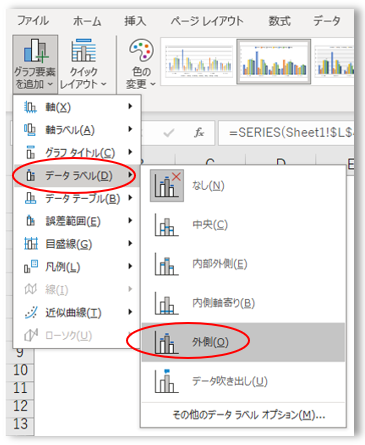Select column header D
Image resolution: width=365 pixels, height=445 pixels.
(281, 161)
